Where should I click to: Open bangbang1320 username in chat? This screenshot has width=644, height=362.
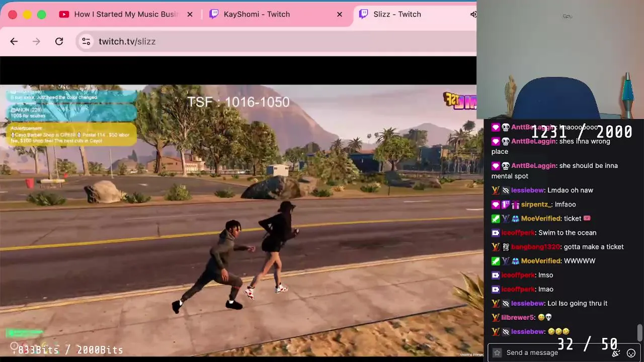[x=535, y=247]
